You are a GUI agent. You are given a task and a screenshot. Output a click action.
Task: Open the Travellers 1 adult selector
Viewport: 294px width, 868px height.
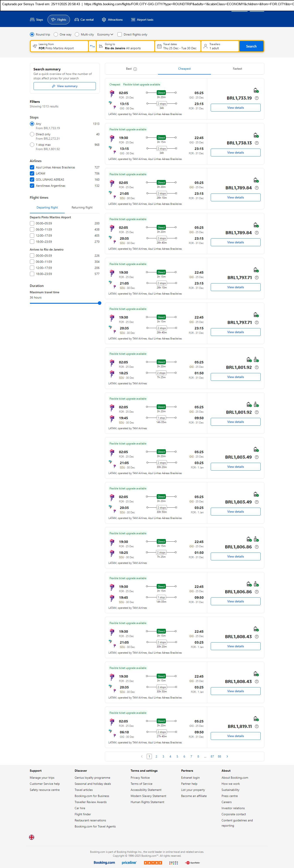click(x=220, y=46)
